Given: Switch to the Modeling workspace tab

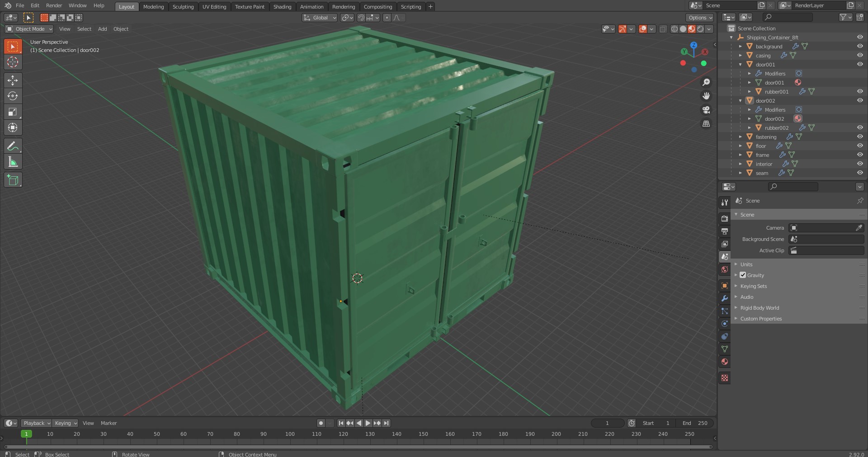Looking at the screenshot, I should [154, 7].
